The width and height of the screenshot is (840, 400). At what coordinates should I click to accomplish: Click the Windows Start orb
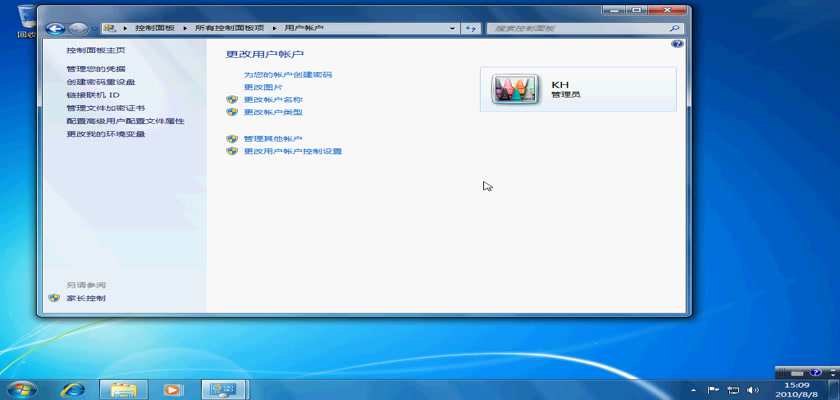22,389
